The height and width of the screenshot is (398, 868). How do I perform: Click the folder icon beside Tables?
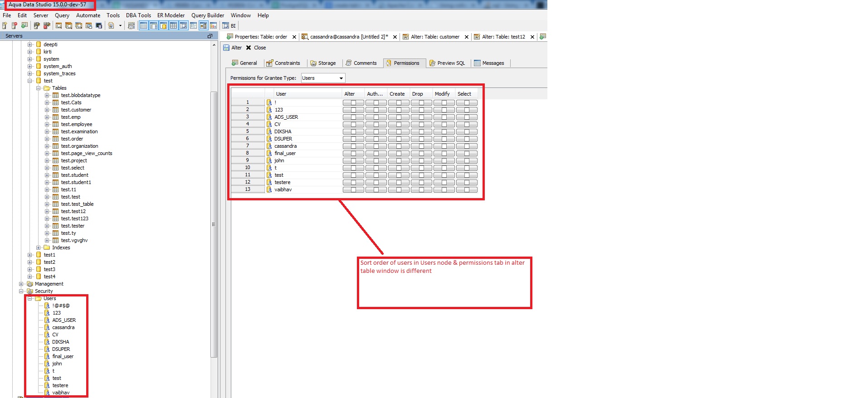click(47, 88)
